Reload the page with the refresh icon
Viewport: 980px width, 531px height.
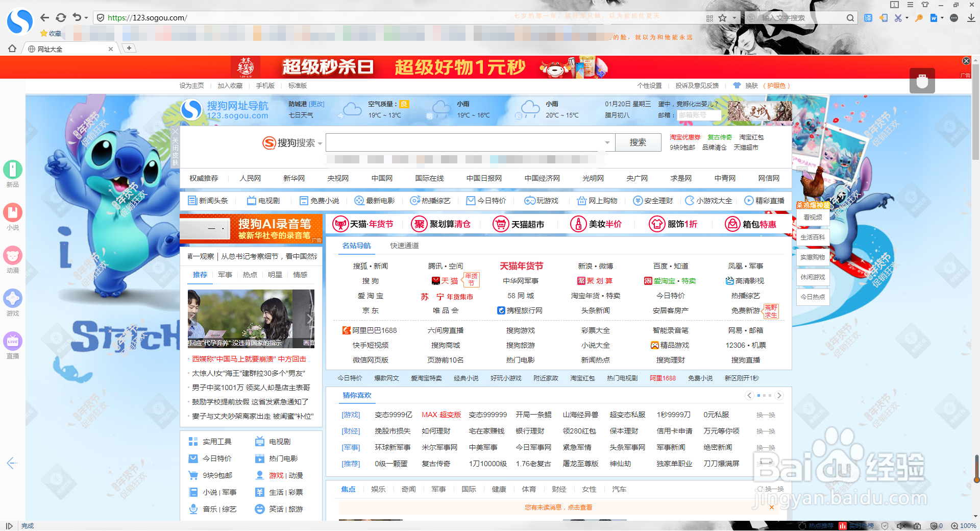coord(61,18)
